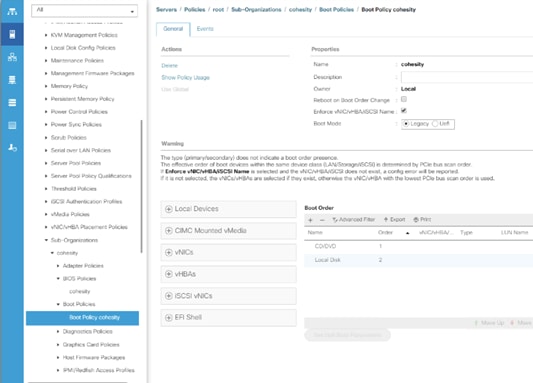This screenshot has width=533, height=383.
Task: Switch to the Events tab
Action: [x=205, y=29]
